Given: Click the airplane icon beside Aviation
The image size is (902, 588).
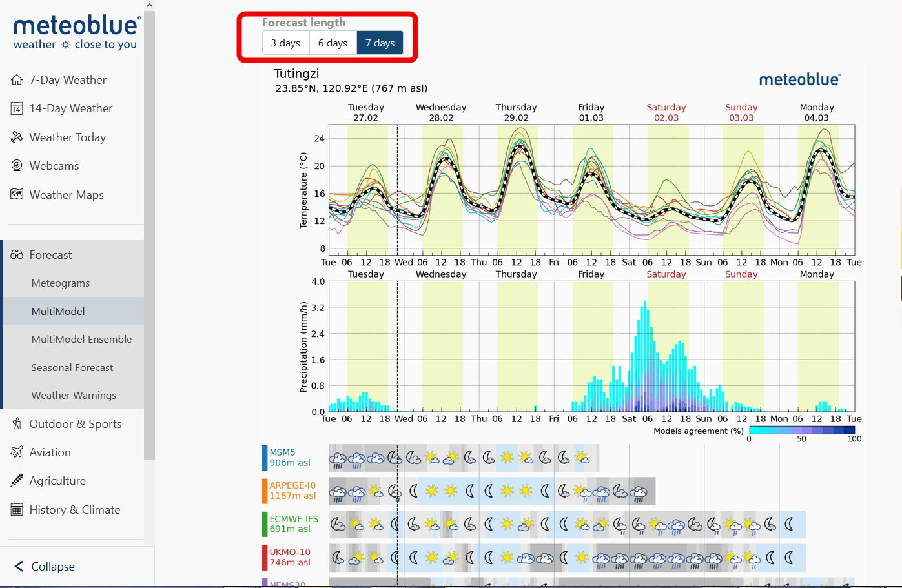Looking at the screenshot, I should 17,452.
